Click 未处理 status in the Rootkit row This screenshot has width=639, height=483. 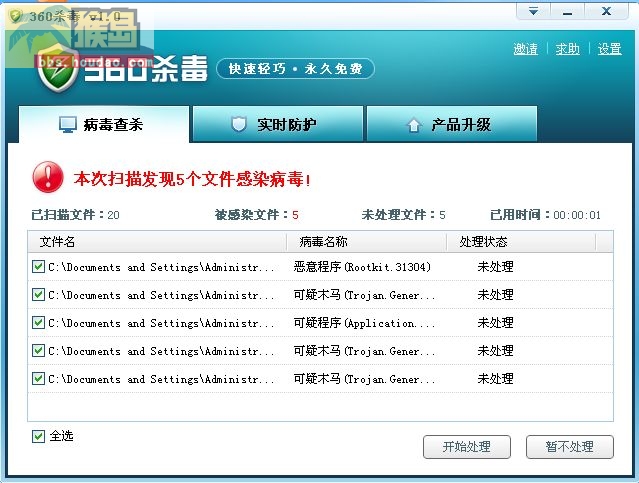(495, 267)
